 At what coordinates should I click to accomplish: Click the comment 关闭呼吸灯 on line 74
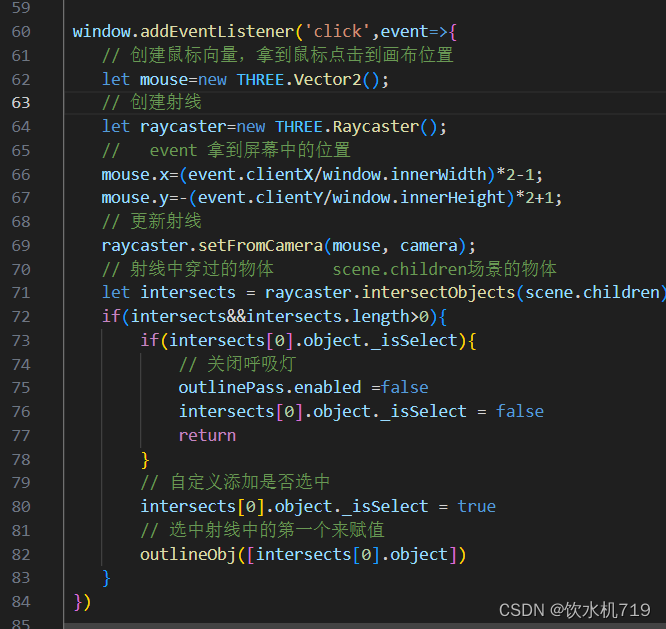(x=237, y=364)
